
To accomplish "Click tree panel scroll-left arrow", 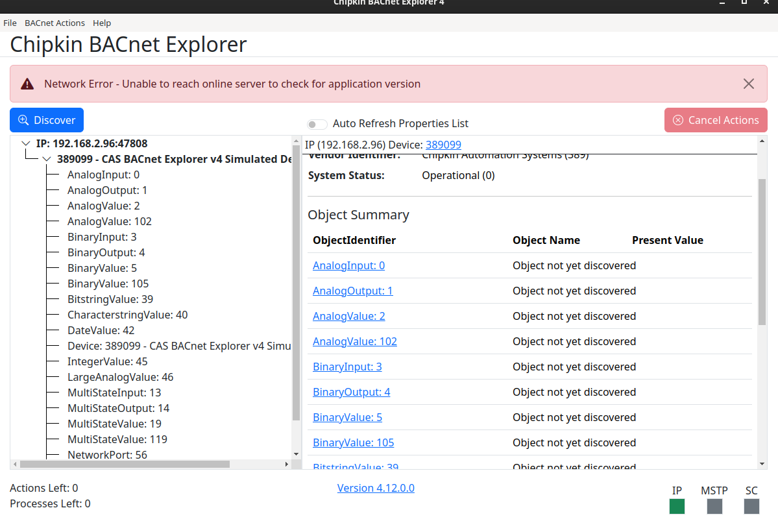I will [16, 464].
